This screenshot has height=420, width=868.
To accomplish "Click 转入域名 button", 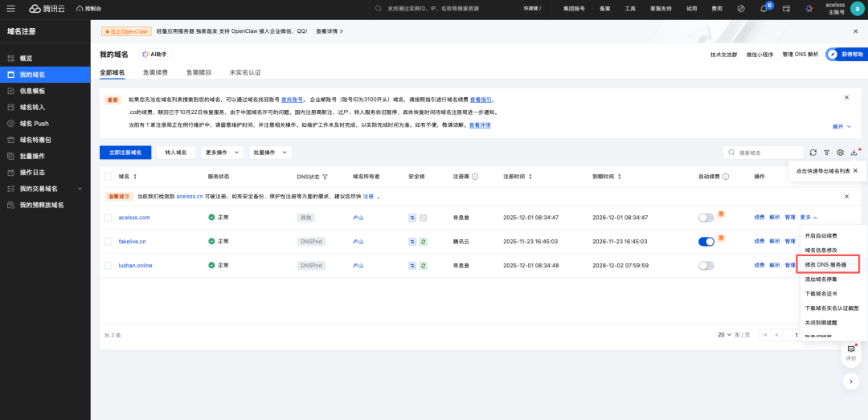I will tap(175, 152).
